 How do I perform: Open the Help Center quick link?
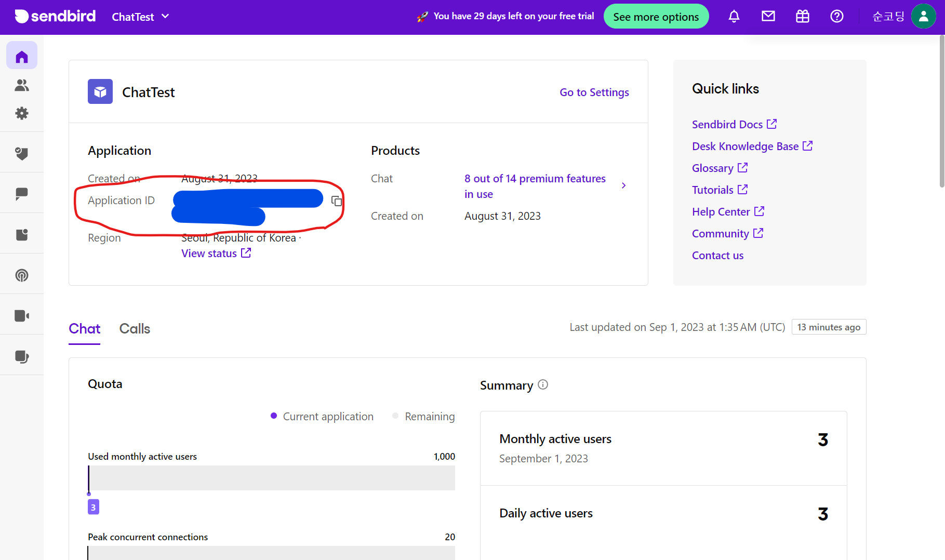pyautogui.click(x=728, y=212)
